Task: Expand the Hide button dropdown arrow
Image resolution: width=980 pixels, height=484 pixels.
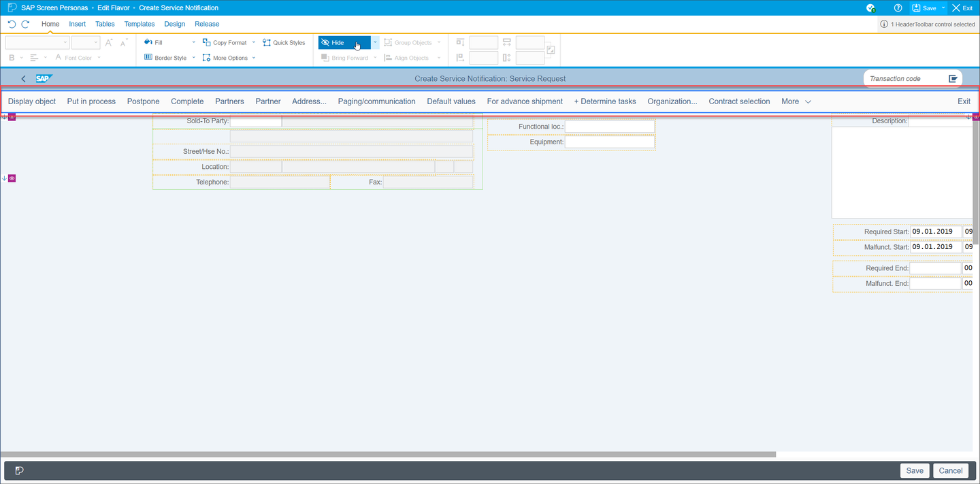Action: (x=375, y=43)
